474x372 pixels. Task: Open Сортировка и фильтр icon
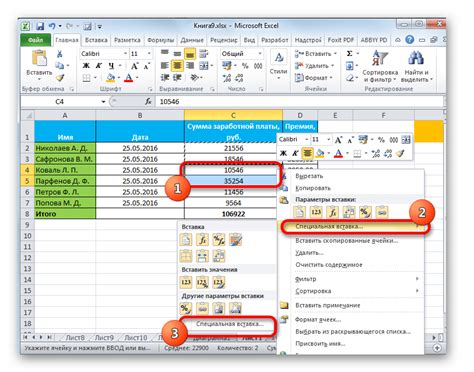point(380,58)
